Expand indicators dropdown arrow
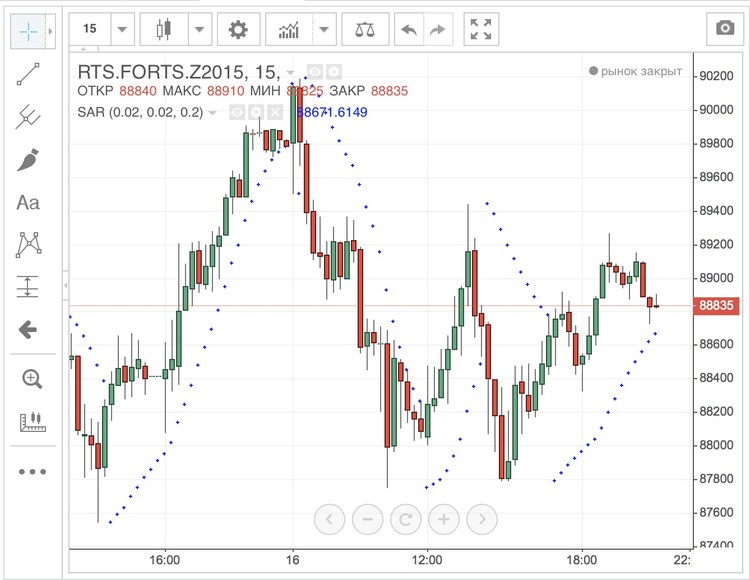The image size is (750, 580). [324, 29]
